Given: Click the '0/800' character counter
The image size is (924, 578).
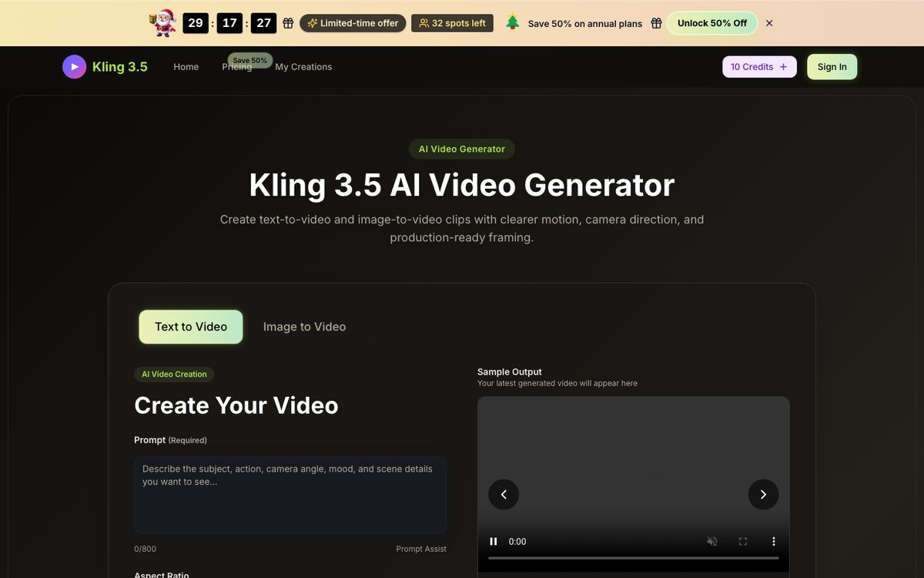Looking at the screenshot, I should click(x=145, y=549).
